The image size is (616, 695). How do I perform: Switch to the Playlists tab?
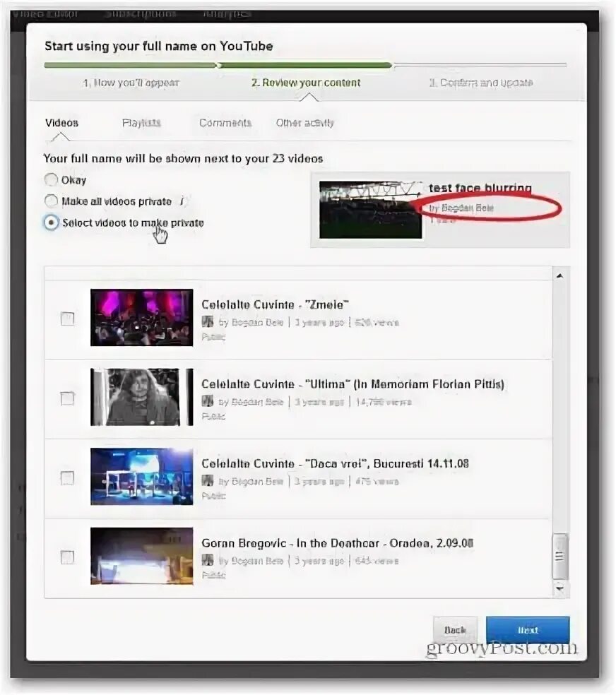tap(141, 123)
